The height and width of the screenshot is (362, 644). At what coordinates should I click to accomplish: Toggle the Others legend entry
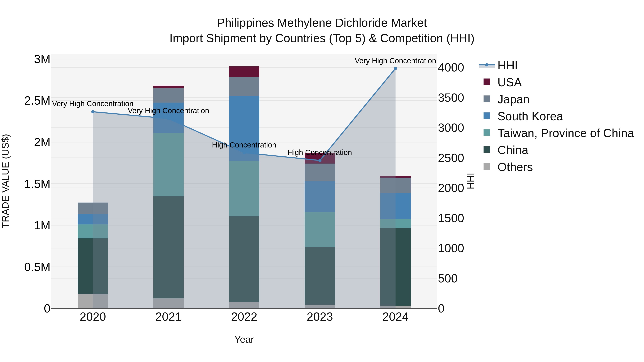pos(508,167)
